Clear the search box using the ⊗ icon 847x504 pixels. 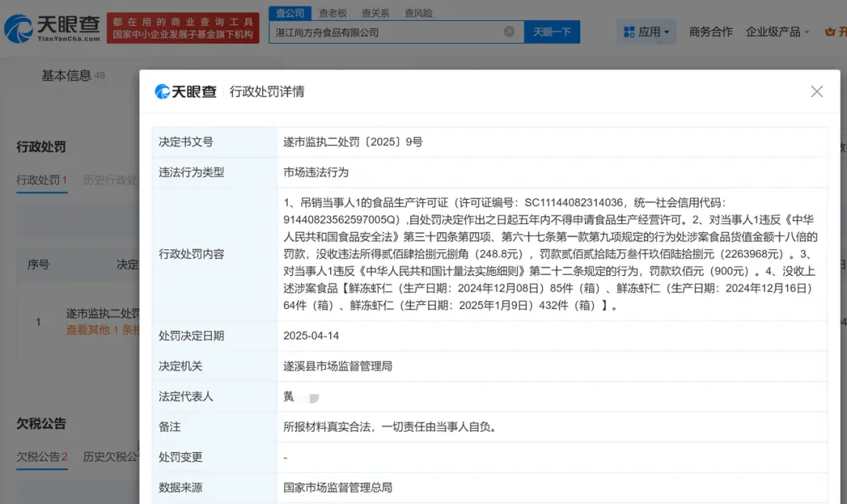pos(509,31)
